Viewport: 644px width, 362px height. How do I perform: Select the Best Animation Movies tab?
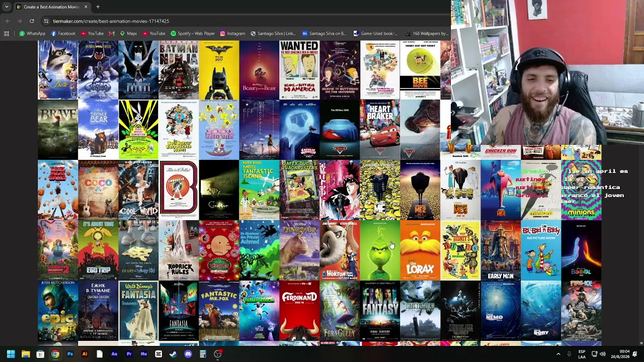coord(52,7)
